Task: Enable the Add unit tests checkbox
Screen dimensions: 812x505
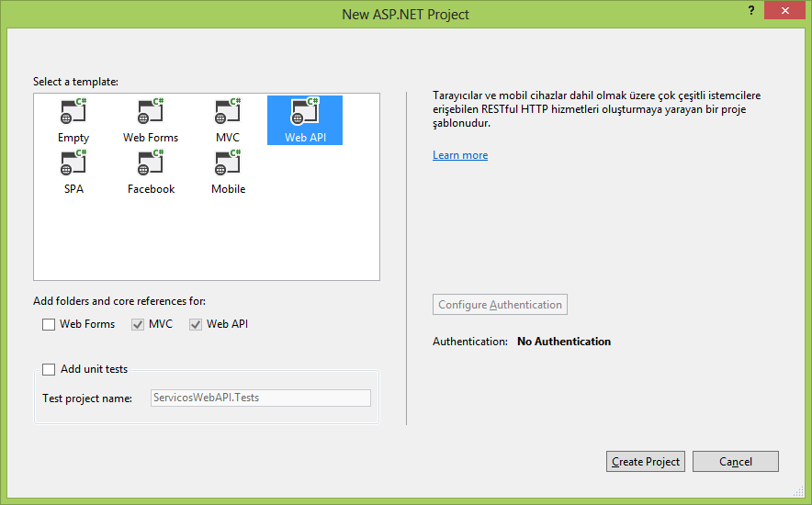Action: pyautogui.click(x=49, y=369)
